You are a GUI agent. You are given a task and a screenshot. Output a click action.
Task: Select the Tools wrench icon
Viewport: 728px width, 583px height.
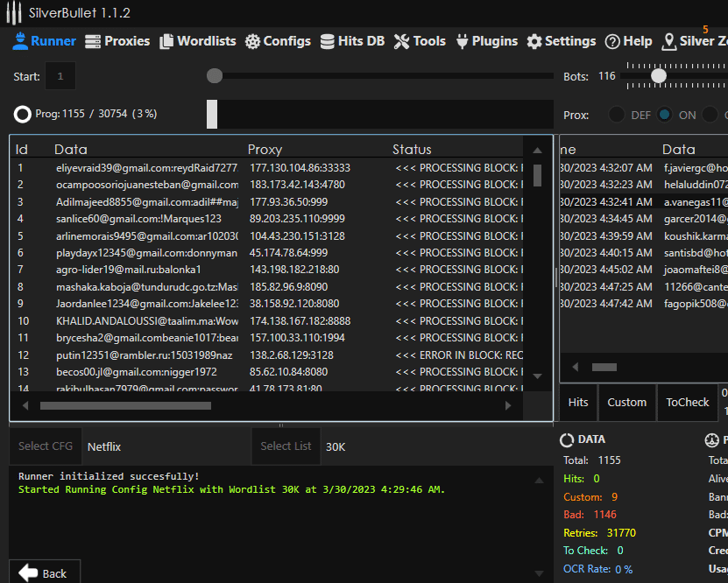tap(401, 41)
